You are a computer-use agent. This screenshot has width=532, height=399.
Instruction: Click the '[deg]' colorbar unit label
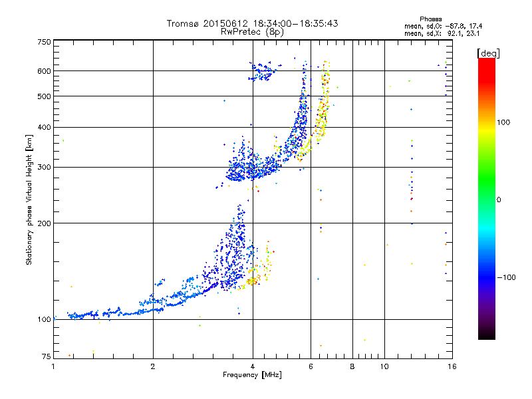pos(488,53)
